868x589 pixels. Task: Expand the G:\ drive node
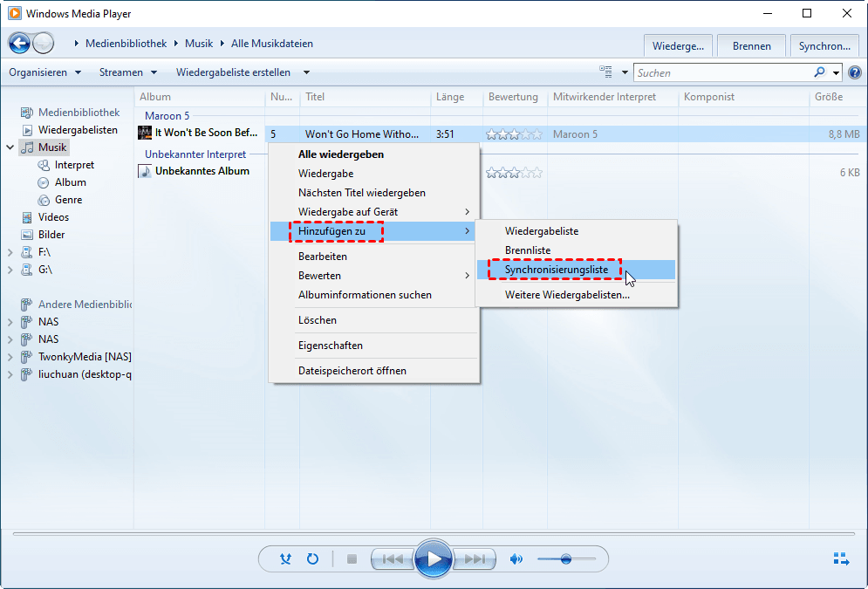coord(10,270)
